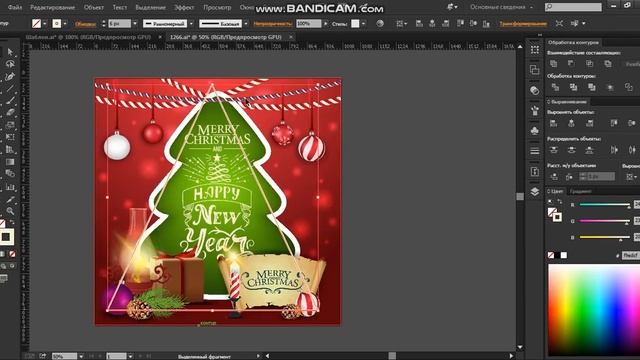Click the Divide pathfinder icon
The image size is (640, 360).
pyautogui.click(x=555, y=87)
